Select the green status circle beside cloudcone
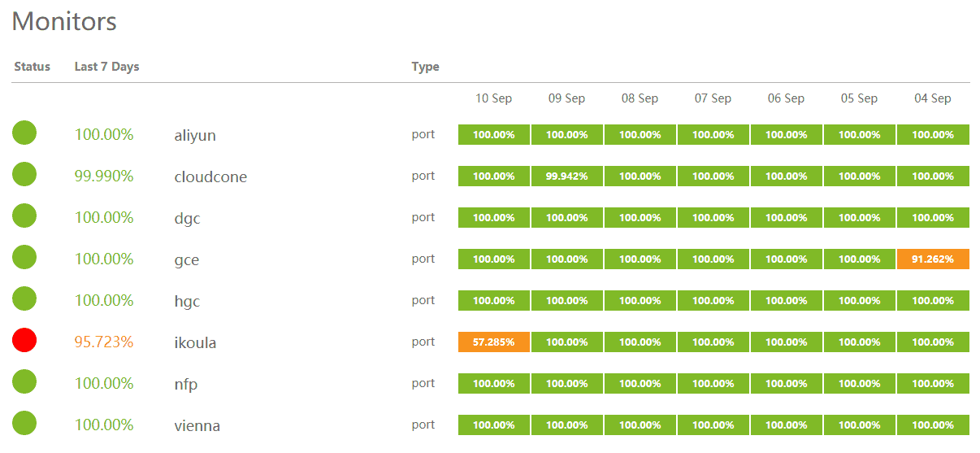This screenshot has height=453, width=980. pos(24,173)
